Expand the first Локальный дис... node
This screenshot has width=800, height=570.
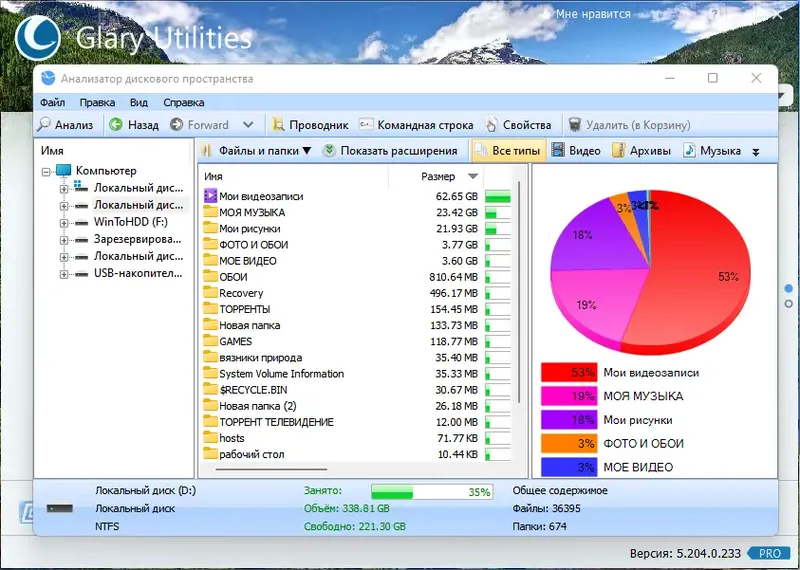[64, 189]
